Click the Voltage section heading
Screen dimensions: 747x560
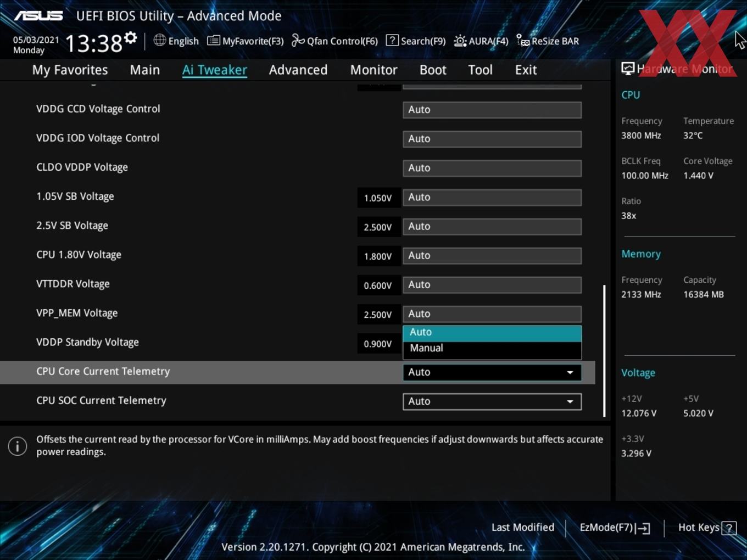coord(638,373)
